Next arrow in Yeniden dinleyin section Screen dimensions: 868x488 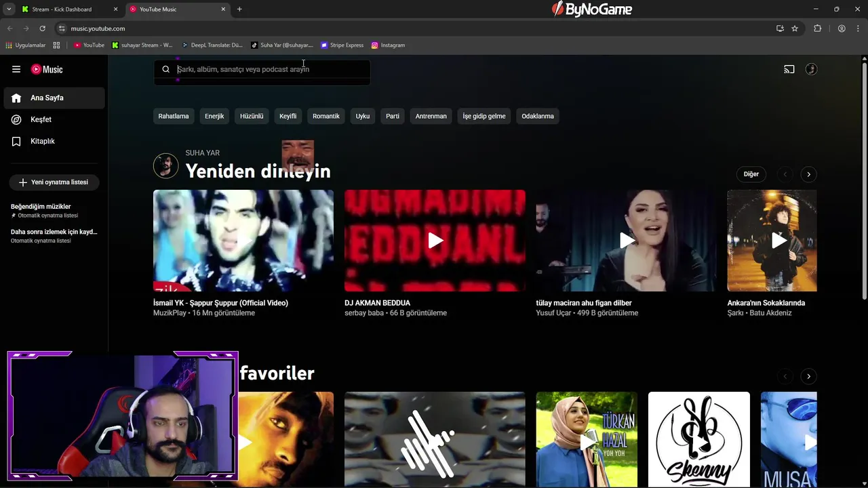[x=808, y=174]
